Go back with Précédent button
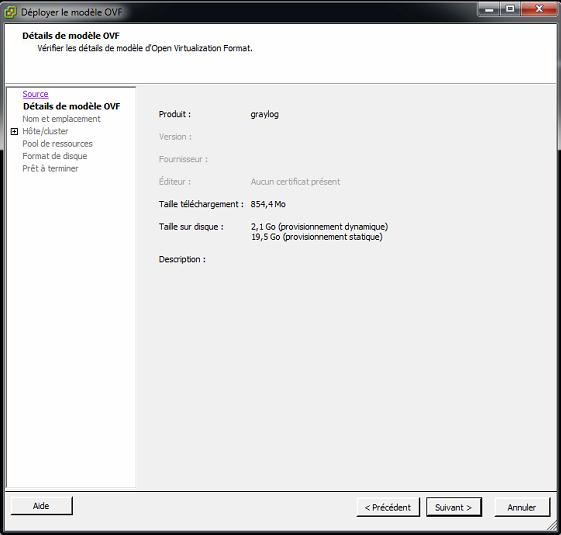 click(x=388, y=507)
